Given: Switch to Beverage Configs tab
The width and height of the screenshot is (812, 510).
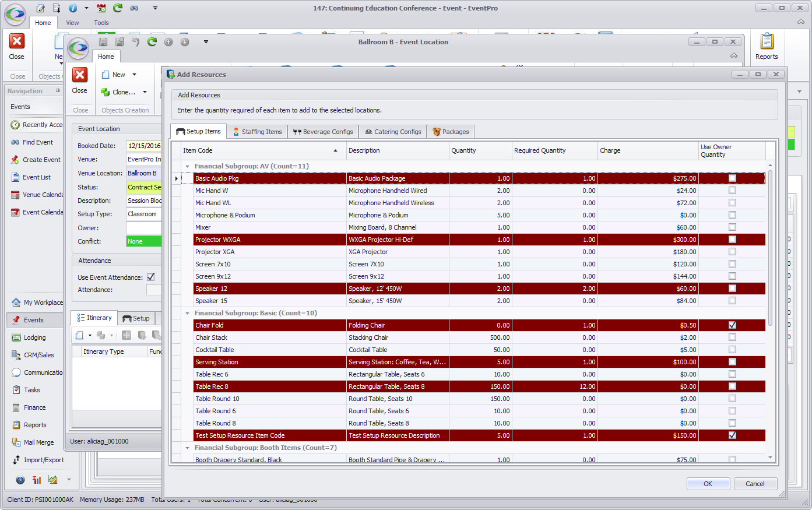Looking at the screenshot, I should (323, 132).
